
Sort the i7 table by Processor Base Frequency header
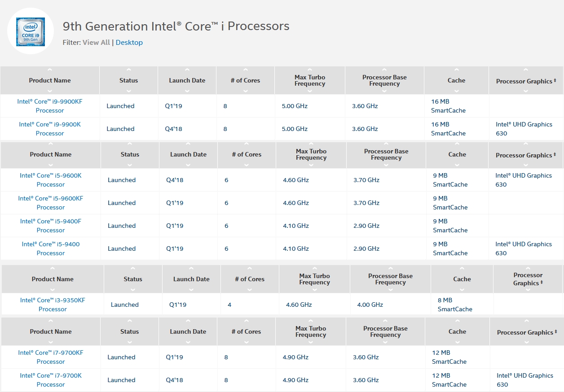[x=385, y=331]
